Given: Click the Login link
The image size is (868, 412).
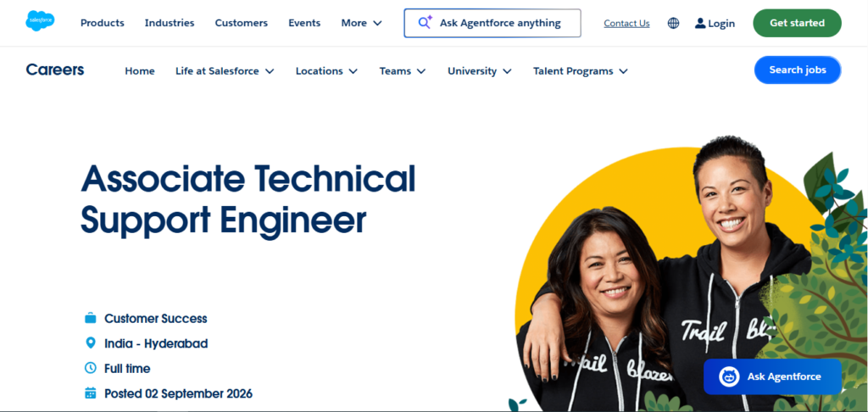Looking at the screenshot, I should [715, 23].
